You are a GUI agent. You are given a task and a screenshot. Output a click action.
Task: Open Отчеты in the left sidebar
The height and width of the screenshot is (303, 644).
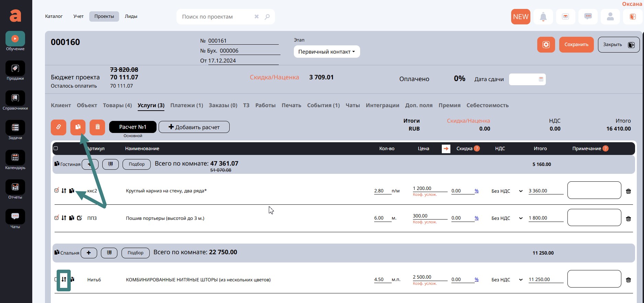pyautogui.click(x=15, y=190)
